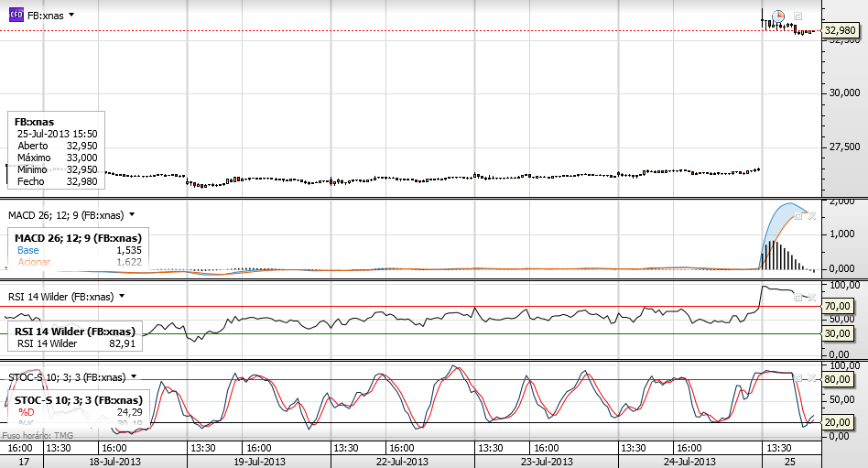Select the 32,980 current price label
This screenshot has height=468, width=868.
(x=840, y=30)
